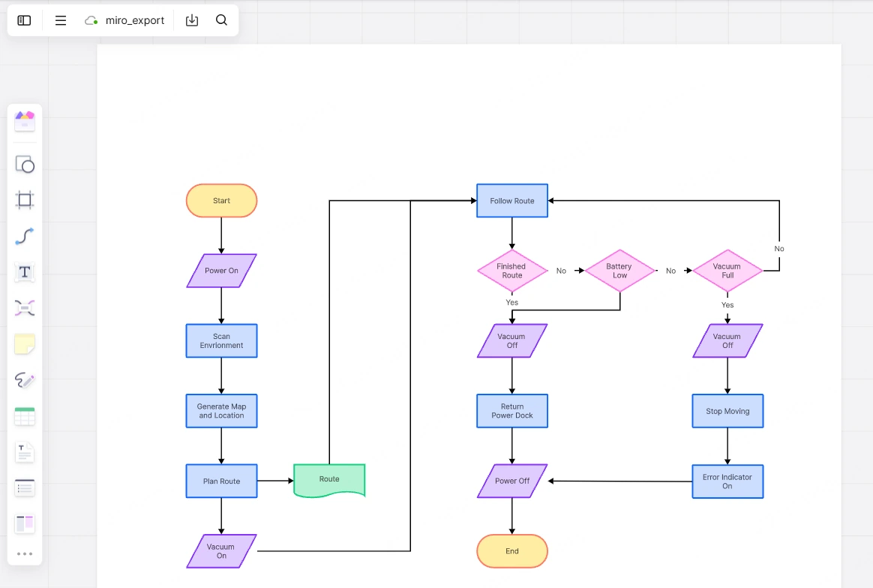Select the pen drawing tool
This screenshot has height=588, width=873.
click(25, 379)
